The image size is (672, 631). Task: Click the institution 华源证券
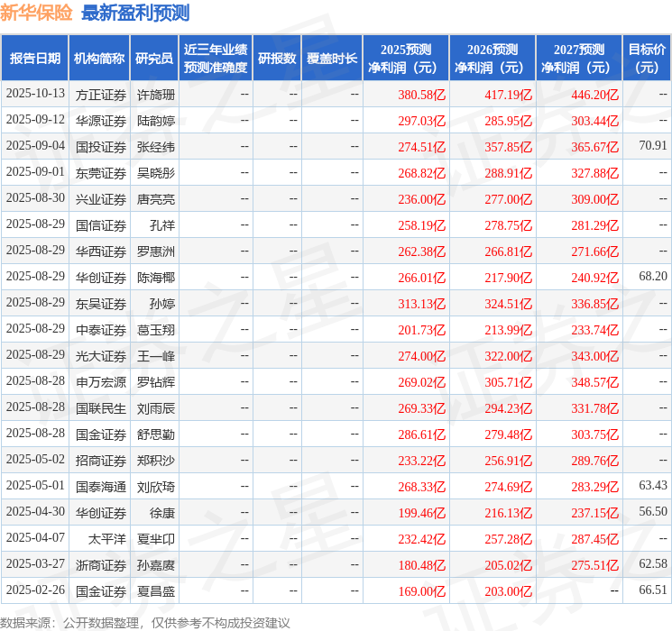[x=101, y=121]
